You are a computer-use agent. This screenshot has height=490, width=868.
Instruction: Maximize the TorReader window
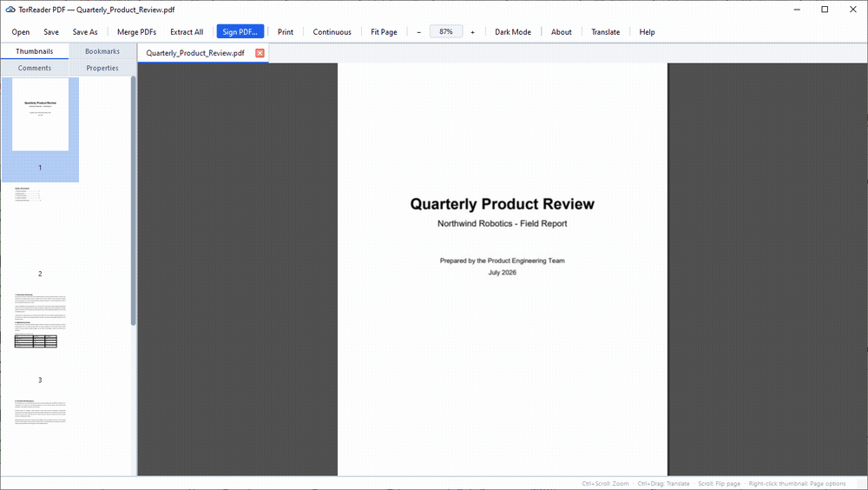(825, 10)
